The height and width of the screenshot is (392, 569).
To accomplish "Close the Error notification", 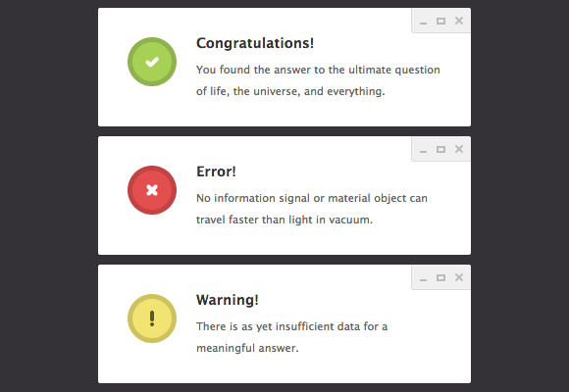I will click(459, 149).
